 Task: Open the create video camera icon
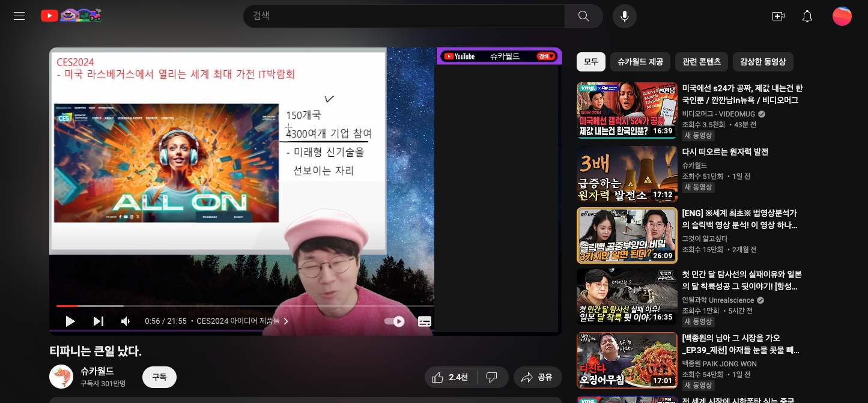[x=778, y=16]
